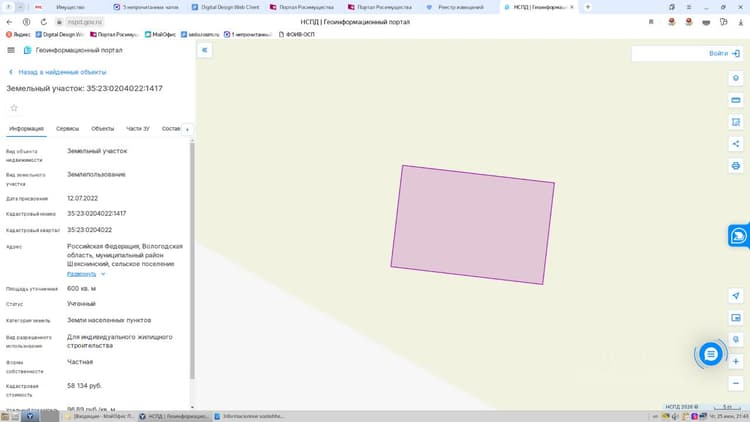Click the share map icon
The height and width of the screenshot is (422, 750).
(736, 144)
